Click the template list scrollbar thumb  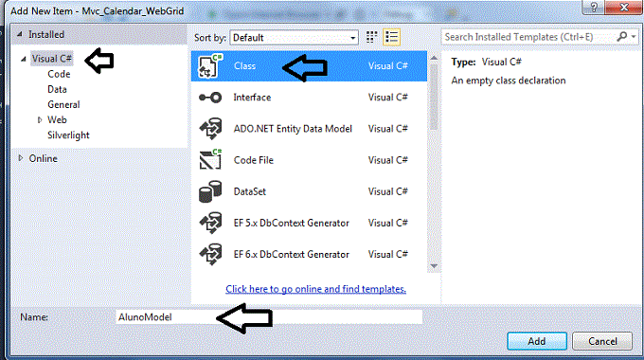(434, 97)
